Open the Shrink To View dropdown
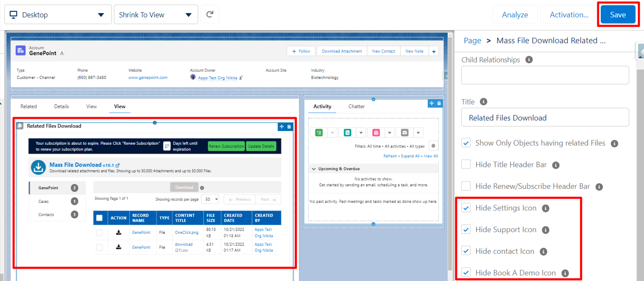This screenshot has width=644, height=281. (156, 14)
